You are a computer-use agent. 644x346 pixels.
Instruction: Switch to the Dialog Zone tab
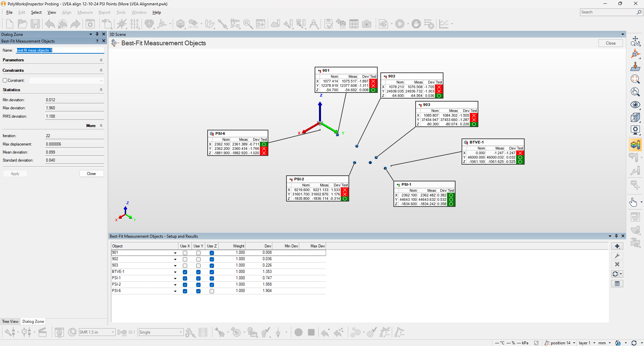tap(33, 322)
